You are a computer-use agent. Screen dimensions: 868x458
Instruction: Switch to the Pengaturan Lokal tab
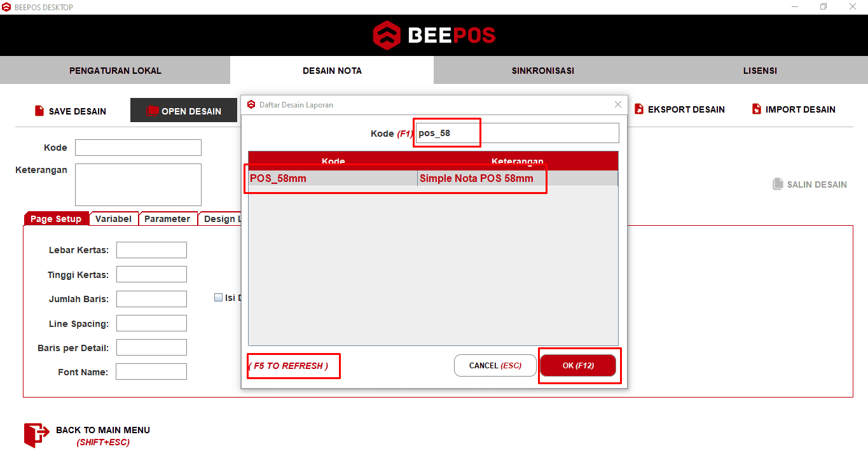pyautogui.click(x=115, y=71)
